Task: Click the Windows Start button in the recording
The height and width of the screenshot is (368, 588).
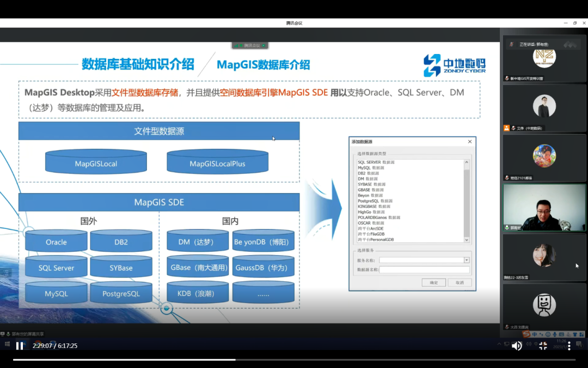Action: coord(7,344)
